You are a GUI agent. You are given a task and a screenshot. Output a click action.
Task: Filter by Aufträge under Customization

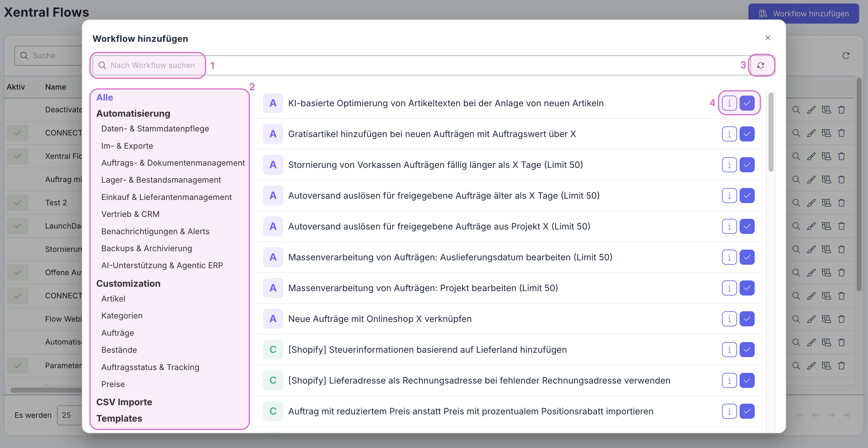click(117, 333)
